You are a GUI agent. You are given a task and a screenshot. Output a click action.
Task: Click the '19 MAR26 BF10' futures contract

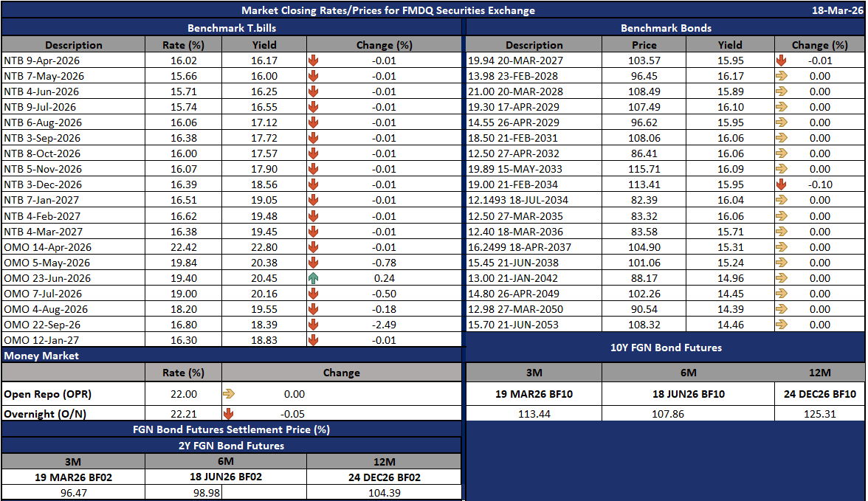534,393
